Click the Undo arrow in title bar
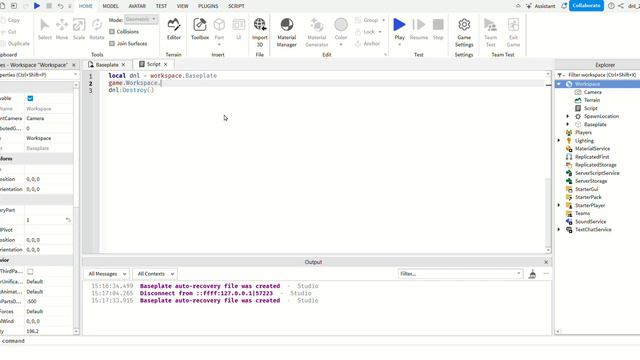This screenshot has width=640, height=360. coord(60,6)
